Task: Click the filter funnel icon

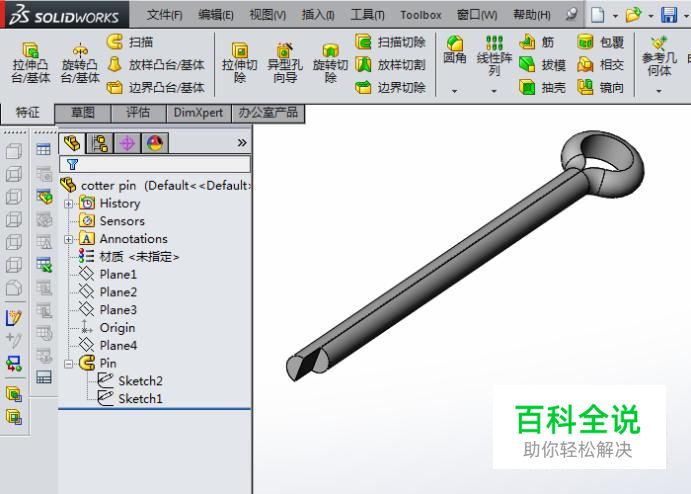Action: (x=72, y=165)
